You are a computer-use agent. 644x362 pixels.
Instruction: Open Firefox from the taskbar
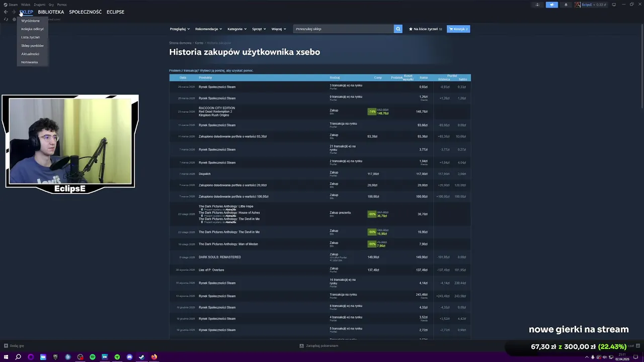[x=154, y=357]
